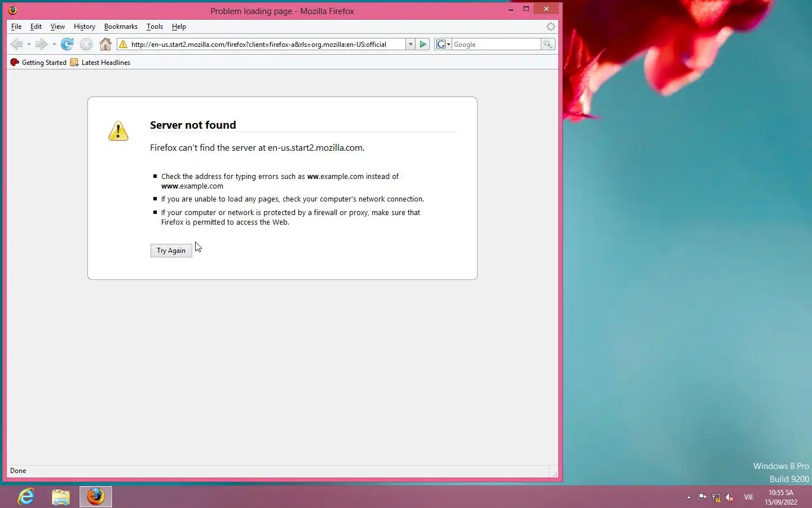Click the muted speaker volume icon

tap(730, 497)
